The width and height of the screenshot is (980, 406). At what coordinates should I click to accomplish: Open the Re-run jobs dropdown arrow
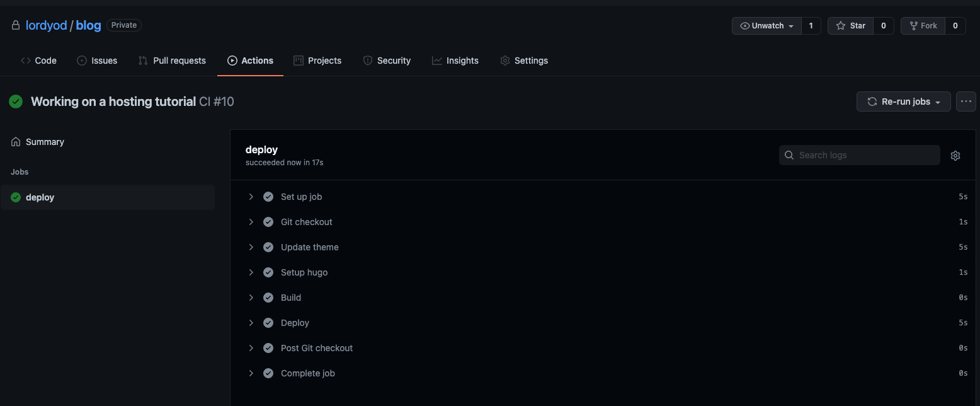(x=936, y=101)
